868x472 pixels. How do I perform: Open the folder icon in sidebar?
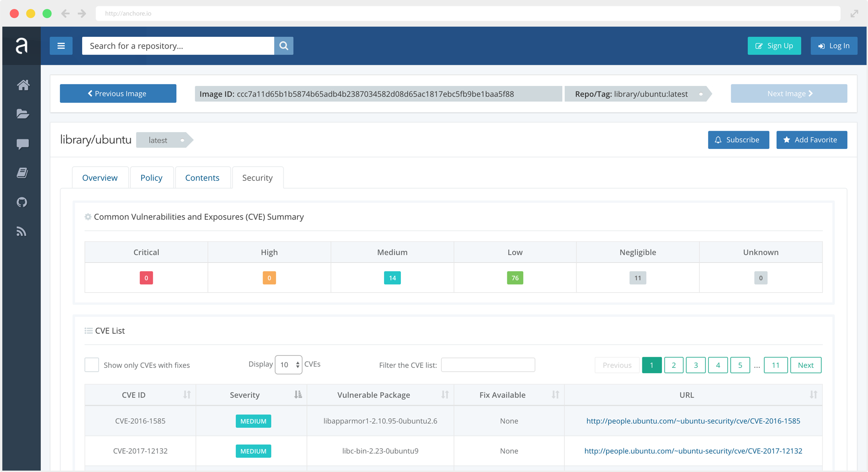coord(22,114)
